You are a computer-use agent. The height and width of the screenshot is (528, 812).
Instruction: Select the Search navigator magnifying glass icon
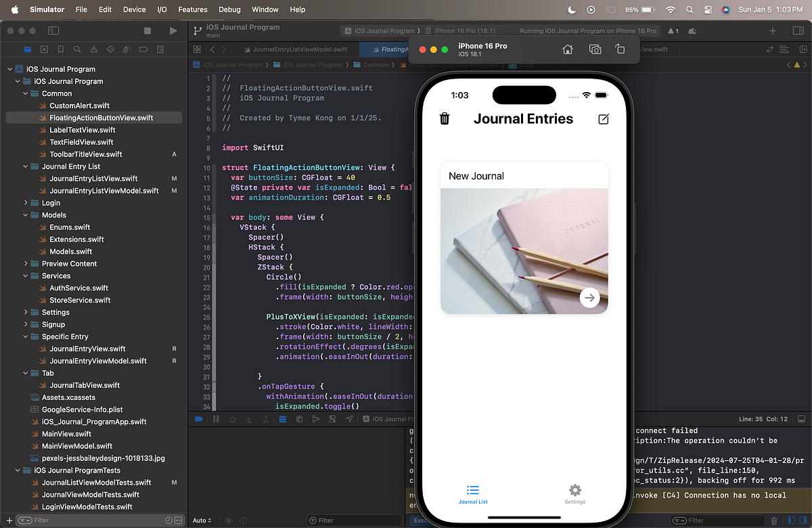77,49
